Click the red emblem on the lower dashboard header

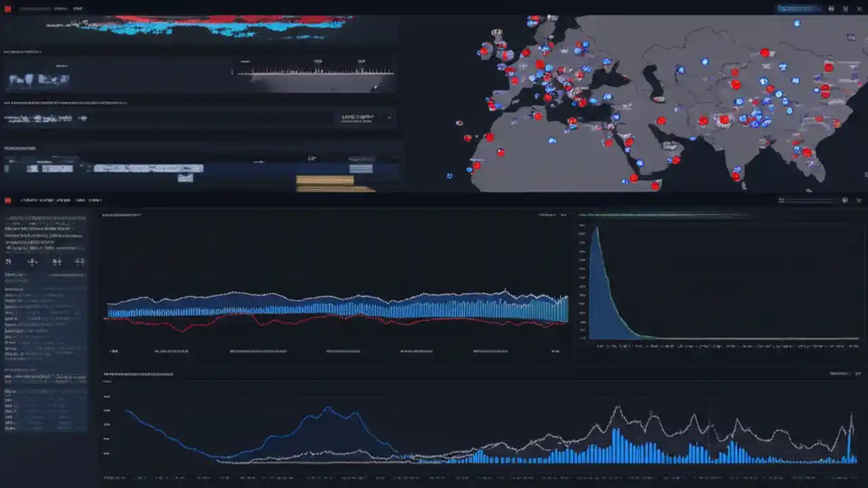[7, 200]
